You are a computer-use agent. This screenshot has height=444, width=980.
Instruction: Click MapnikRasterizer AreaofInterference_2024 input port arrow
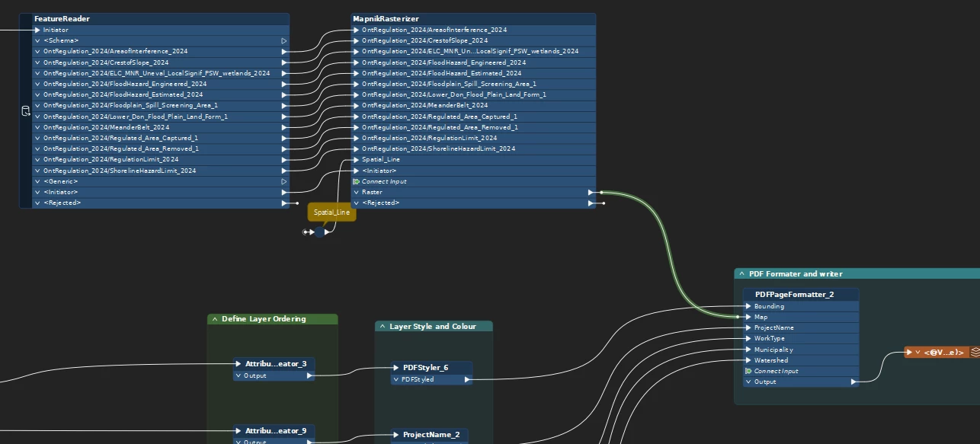click(x=356, y=30)
